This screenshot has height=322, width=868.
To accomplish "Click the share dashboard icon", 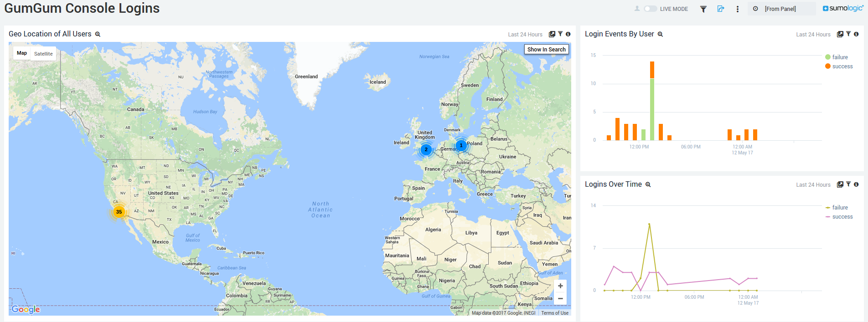I will coord(721,9).
